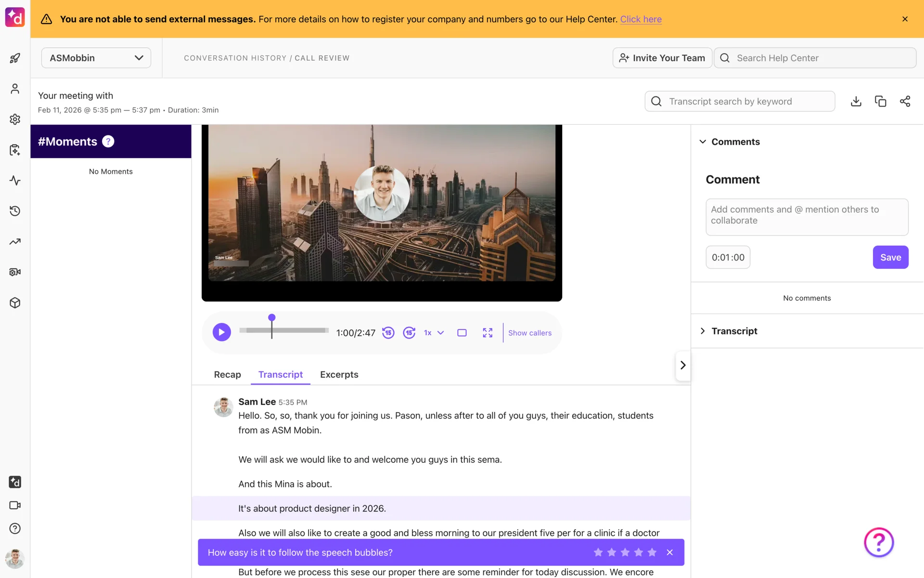Click the Moments help question mark
The height and width of the screenshot is (578, 924).
(108, 141)
